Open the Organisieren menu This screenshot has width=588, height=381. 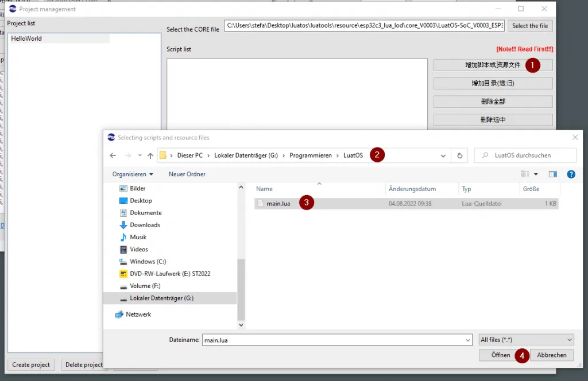point(133,174)
